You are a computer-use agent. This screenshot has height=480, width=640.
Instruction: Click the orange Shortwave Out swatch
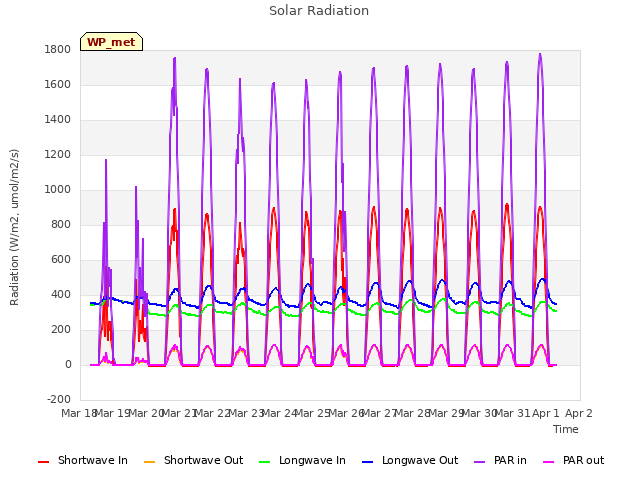click(x=149, y=462)
